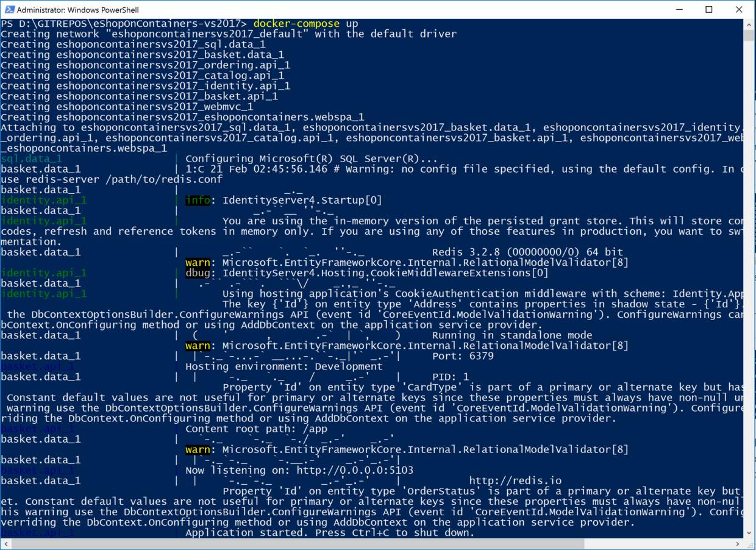Image resolution: width=756 pixels, height=550 pixels.
Task: Click the highlighted 'dbug' log level label
Action: [x=198, y=273]
